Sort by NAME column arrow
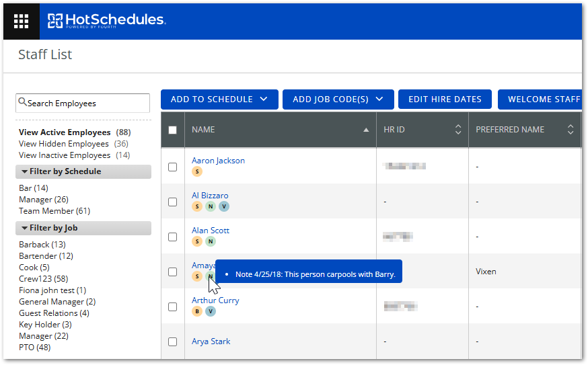Viewport: 588px width, 365px height. click(366, 130)
